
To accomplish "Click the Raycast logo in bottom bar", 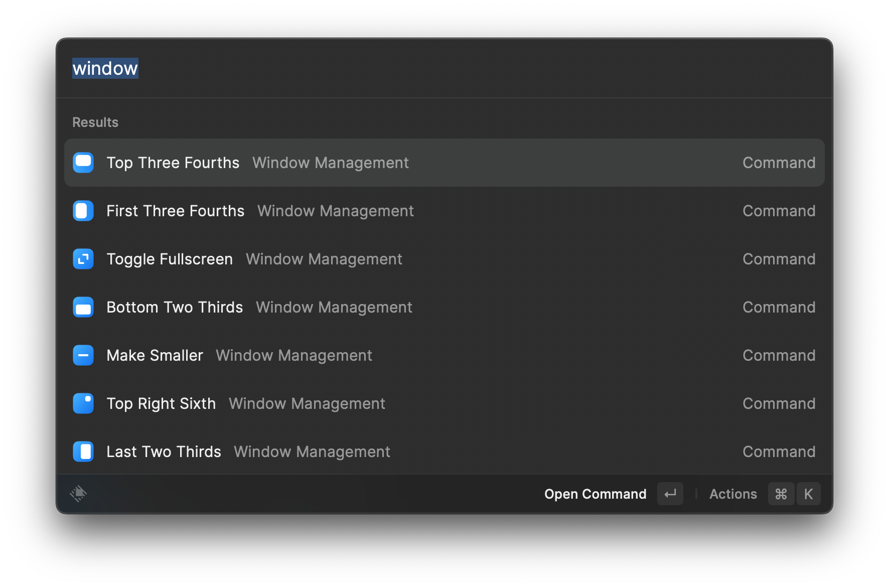I will (x=78, y=494).
